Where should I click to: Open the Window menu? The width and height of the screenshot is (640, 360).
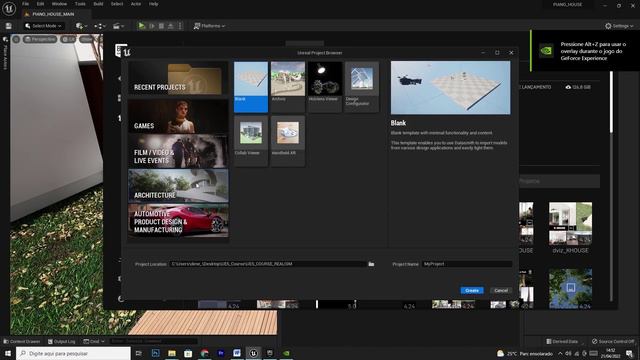coord(59,4)
